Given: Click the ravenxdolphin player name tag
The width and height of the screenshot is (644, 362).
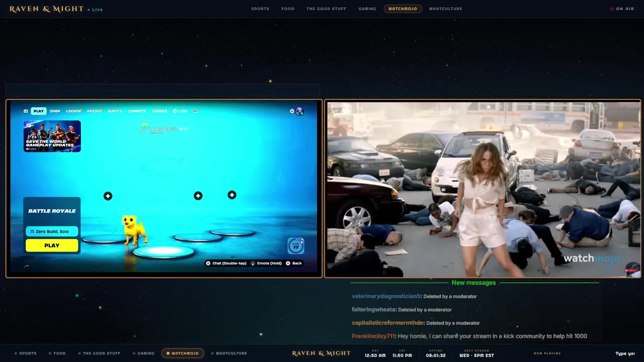Looking at the screenshot, I should pyautogui.click(x=164, y=129).
